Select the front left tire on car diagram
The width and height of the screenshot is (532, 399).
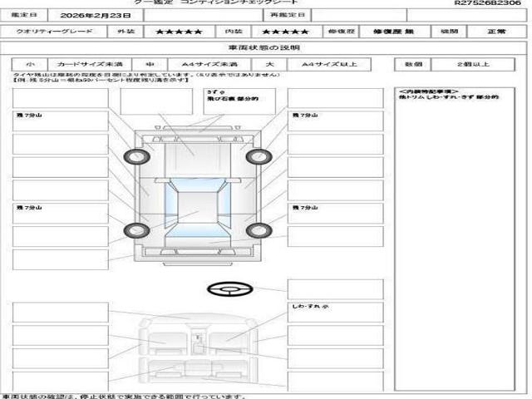pyautogui.click(x=136, y=157)
